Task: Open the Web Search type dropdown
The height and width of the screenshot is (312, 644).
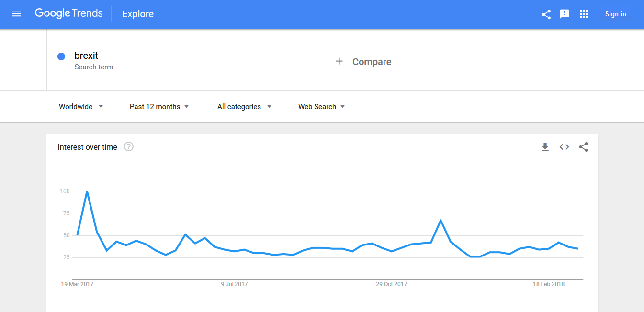Action: click(x=321, y=107)
